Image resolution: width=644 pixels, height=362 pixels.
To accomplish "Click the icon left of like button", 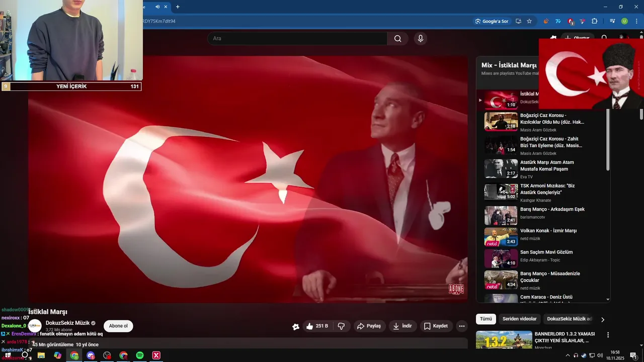I will [x=296, y=327].
